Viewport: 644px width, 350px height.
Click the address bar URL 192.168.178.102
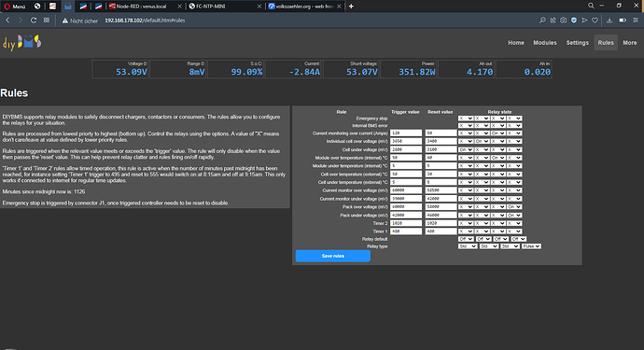click(145, 21)
